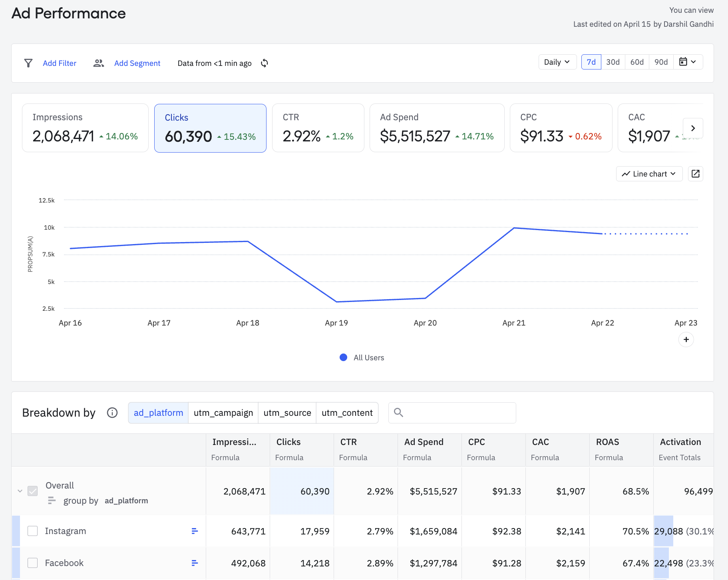The image size is (728, 580).
Task: Select the utm_campaign breakdown tab
Action: click(223, 413)
